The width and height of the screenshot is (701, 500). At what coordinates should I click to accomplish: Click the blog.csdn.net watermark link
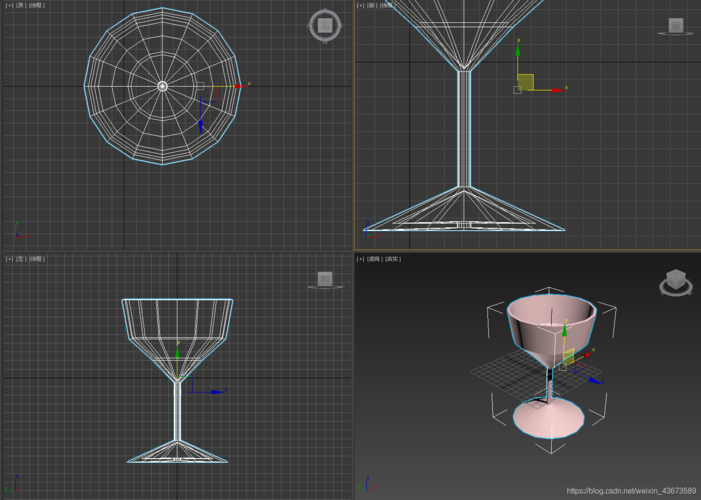(x=630, y=491)
